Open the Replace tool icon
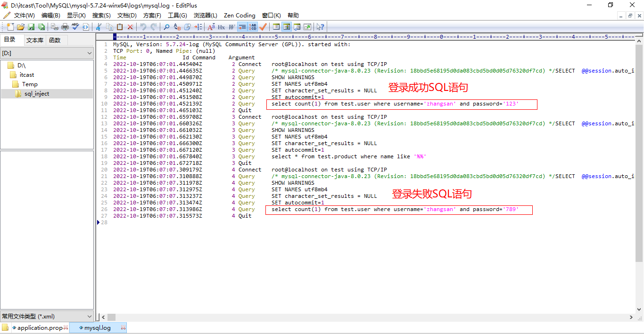 tap(177, 27)
